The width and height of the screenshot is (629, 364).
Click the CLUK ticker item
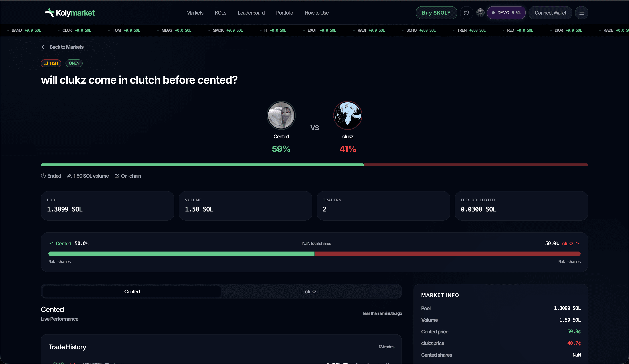[x=75, y=30]
